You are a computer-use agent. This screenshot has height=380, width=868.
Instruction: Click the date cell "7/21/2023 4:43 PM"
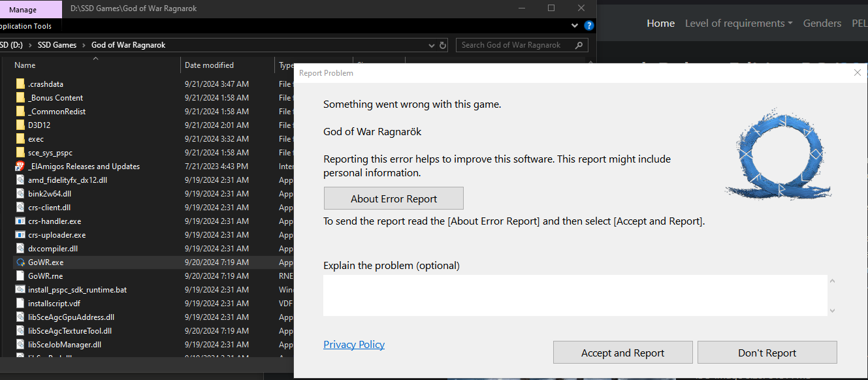[x=216, y=166]
